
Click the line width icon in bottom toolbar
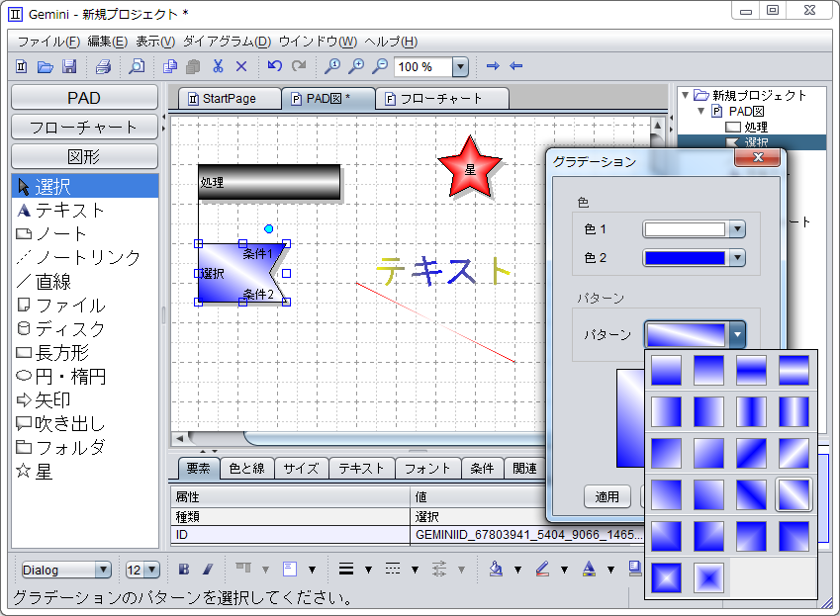click(x=346, y=569)
